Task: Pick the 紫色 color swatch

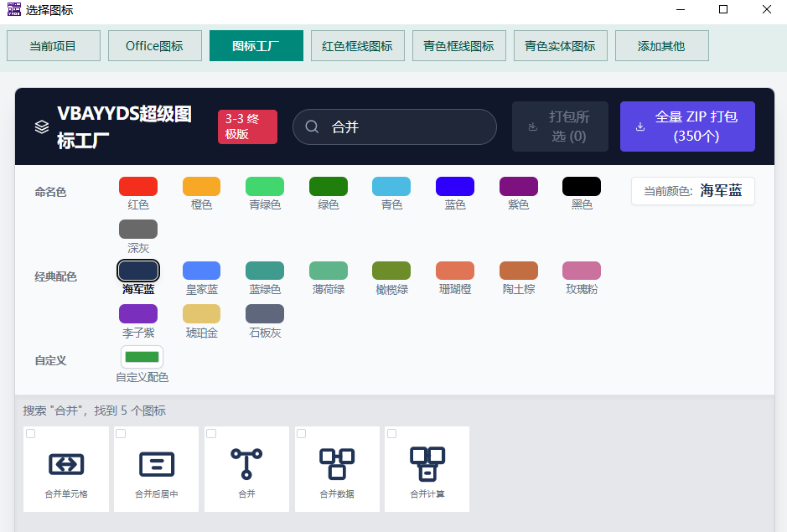Action: [x=519, y=187]
